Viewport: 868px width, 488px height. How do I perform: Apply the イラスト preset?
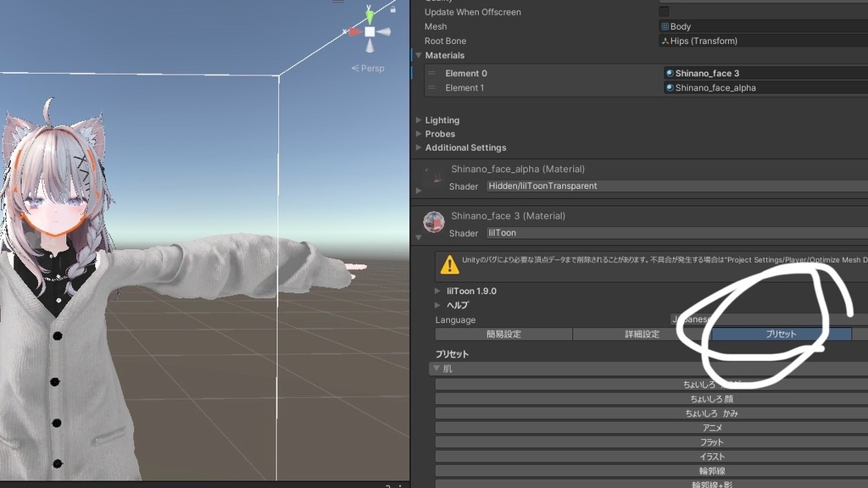pyautogui.click(x=652, y=457)
